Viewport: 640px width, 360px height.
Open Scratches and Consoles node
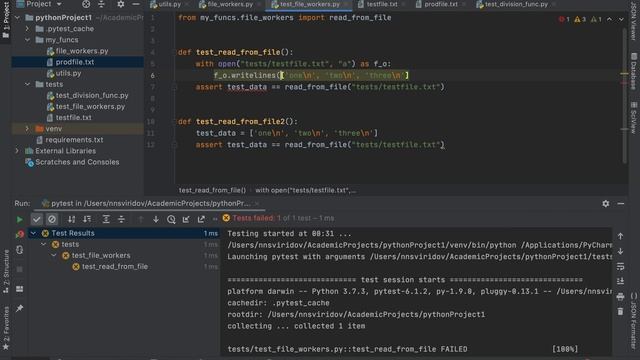coord(77,162)
